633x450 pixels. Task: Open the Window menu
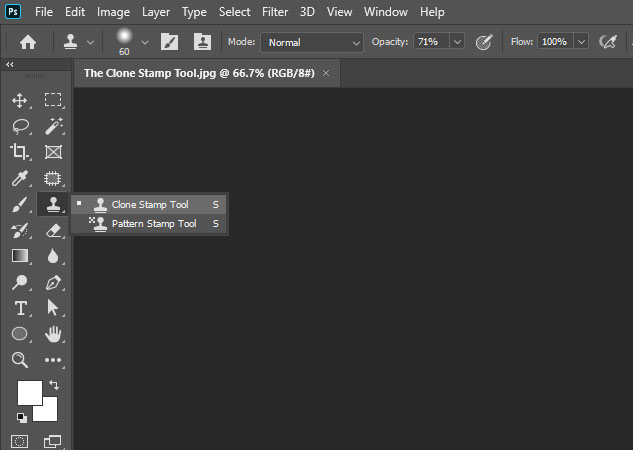coord(386,12)
